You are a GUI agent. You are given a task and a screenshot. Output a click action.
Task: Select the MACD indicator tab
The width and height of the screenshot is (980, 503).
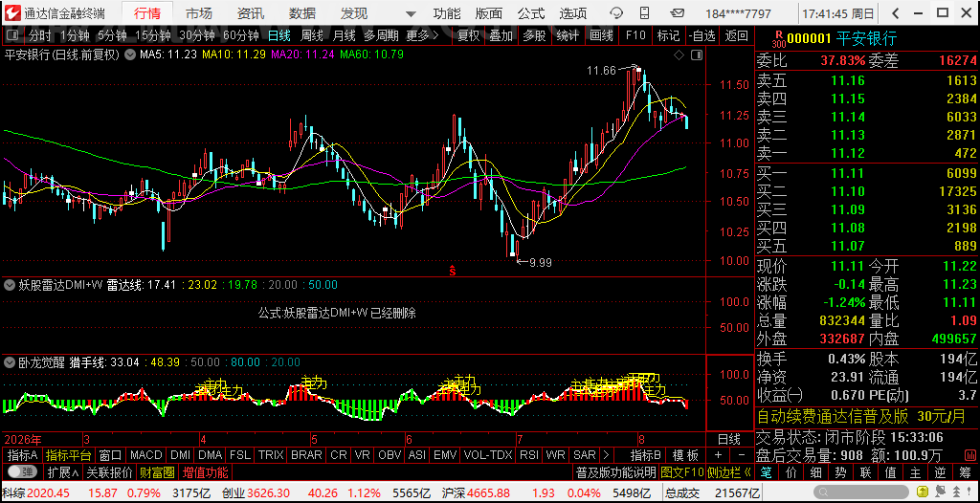tap(146, 455)
